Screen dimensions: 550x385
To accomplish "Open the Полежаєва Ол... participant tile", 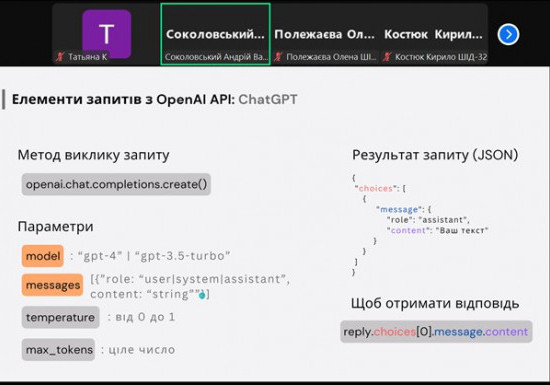I will click(325, 34).
